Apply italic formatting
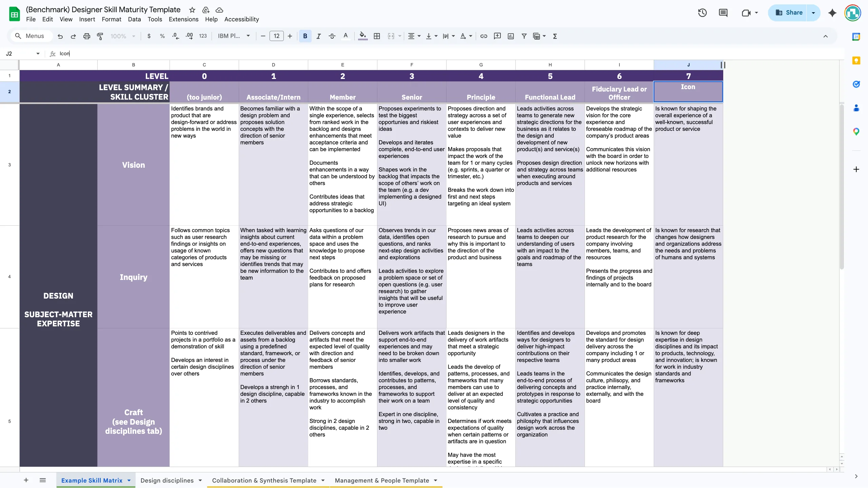 318,36
